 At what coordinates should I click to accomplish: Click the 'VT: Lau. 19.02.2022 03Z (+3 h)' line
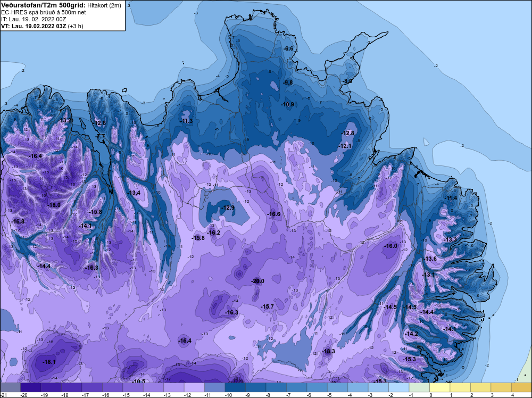[42, 26]
